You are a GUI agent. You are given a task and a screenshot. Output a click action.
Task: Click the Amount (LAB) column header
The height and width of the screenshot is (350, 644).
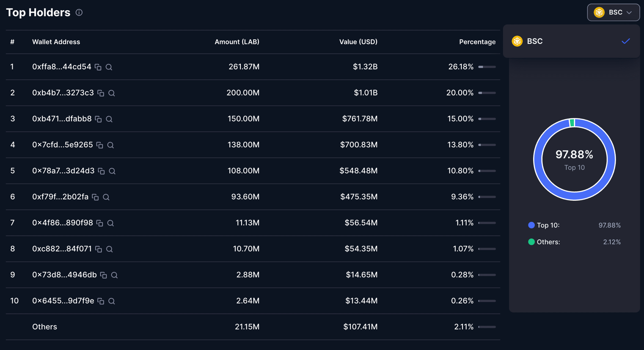tap(237, 42)
